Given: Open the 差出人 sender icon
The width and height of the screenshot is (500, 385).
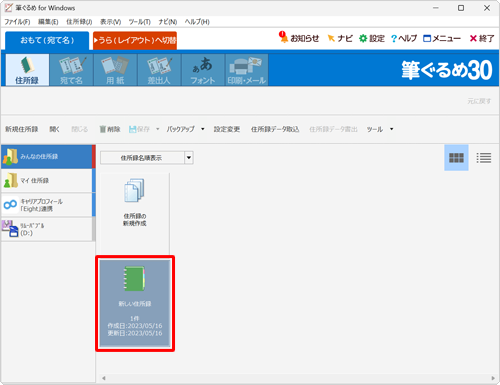Looking at the screenshot, I should pyautogui.click(x=159, y=70).
